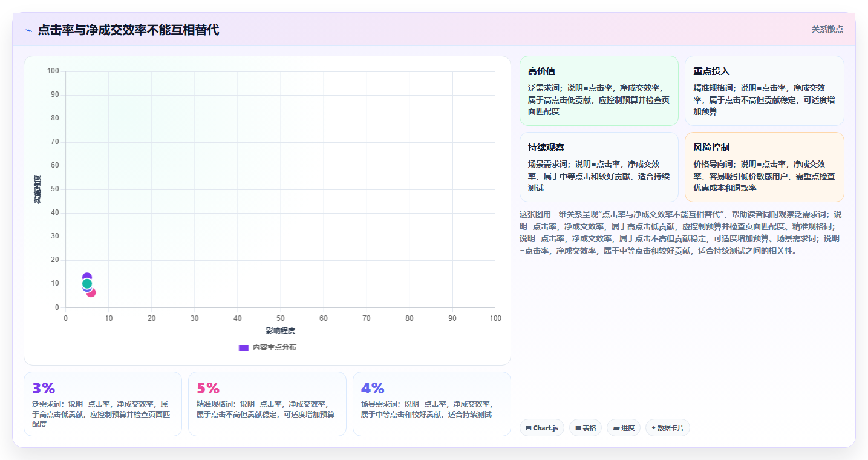Viewport: 868px width, 460px height.
Task: Click the 关系散点 label in the header
Action: [827, 29]
